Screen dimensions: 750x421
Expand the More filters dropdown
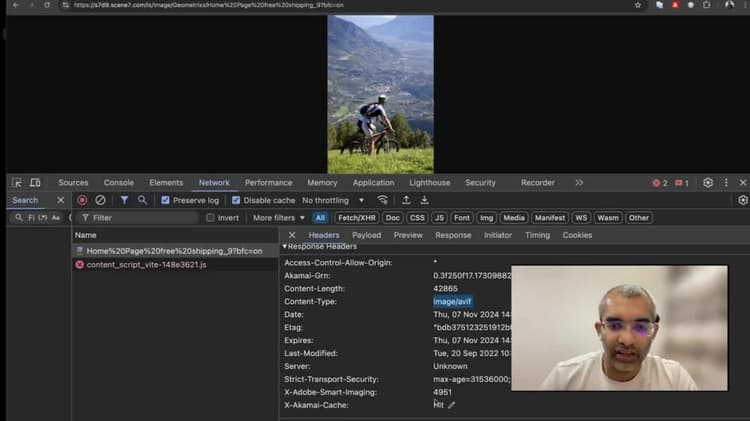tap(277, 217)
